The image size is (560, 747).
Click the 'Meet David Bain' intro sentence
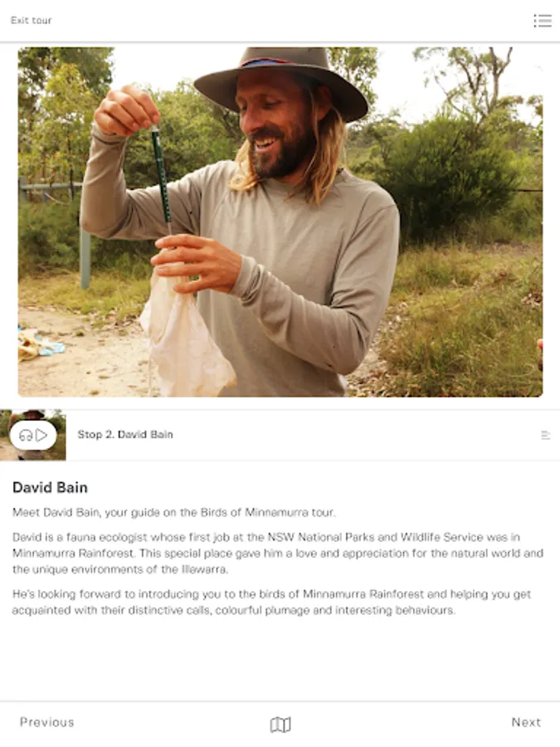coord(174,513)
